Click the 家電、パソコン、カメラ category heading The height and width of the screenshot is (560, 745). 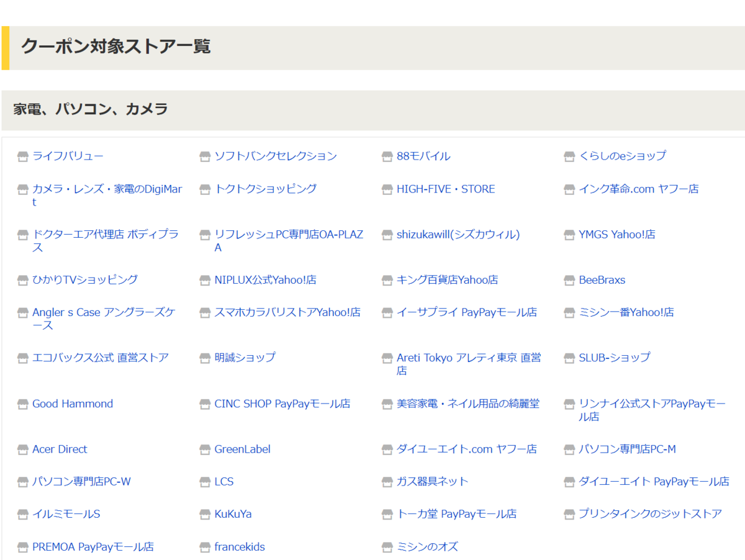[91, 109]
